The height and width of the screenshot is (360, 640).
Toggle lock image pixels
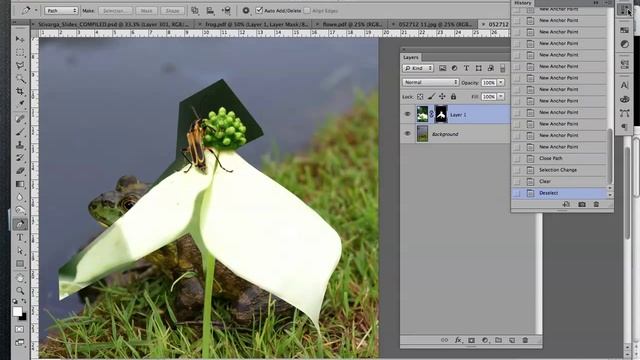pos(431,97)
